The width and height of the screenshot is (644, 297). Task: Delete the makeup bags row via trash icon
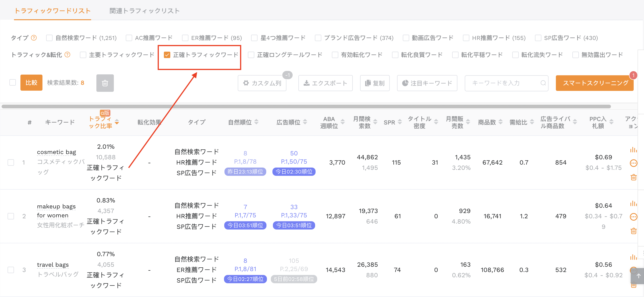(x=633, y=231)
